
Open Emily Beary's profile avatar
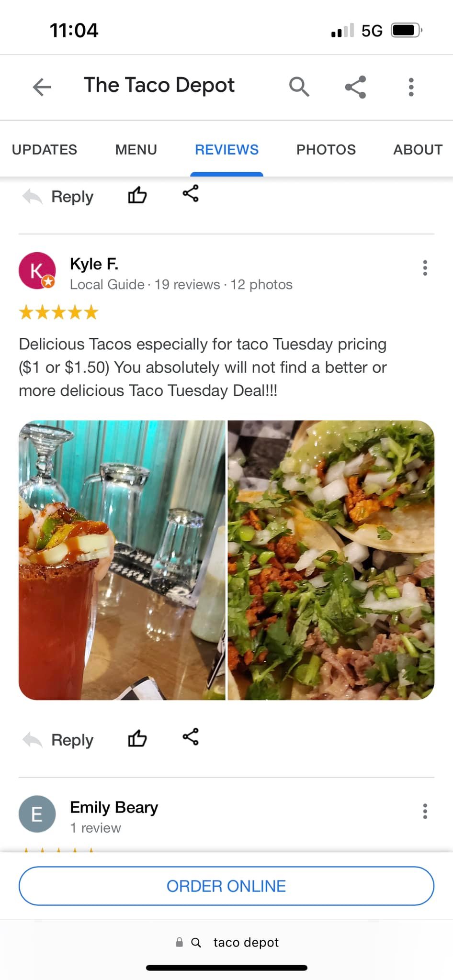[x=37, y=814]
